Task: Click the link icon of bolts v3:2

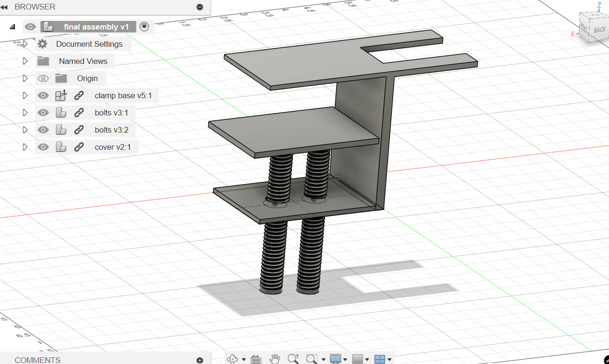Action: point(79,130)
